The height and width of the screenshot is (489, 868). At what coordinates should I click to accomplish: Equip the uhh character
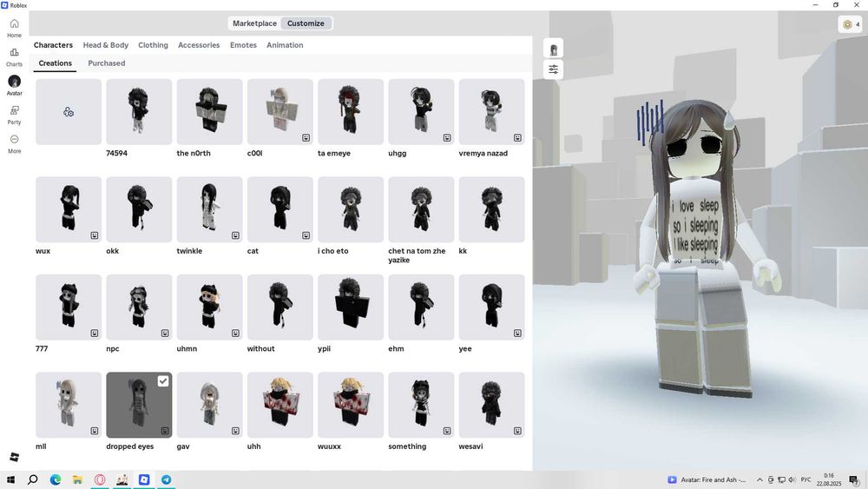pos(280,405)
